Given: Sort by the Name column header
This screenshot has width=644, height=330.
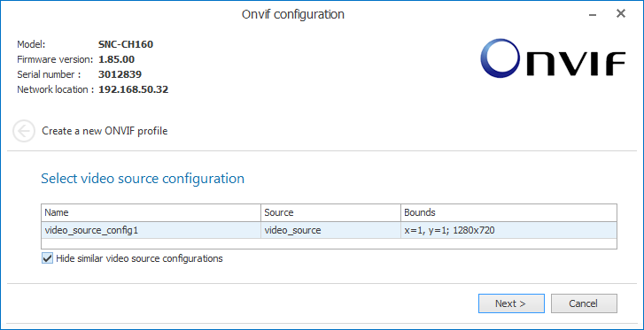Looking at the screenshot, I should 151,212.
